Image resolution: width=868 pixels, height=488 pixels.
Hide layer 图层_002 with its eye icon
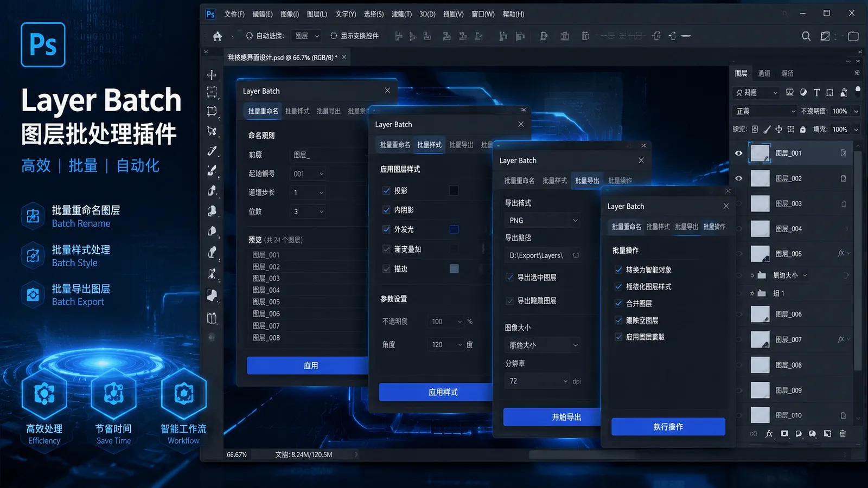738,178
